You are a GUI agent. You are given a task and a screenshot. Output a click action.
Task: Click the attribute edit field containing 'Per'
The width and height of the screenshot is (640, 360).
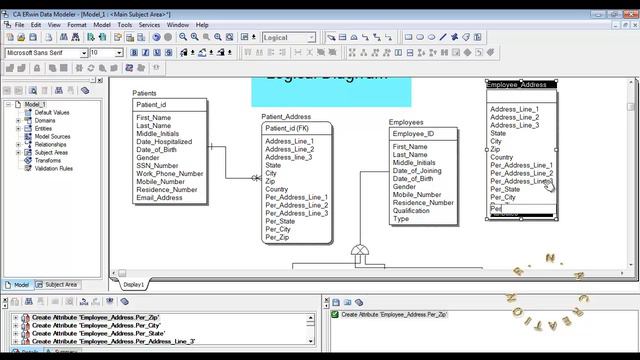[522, 209]
